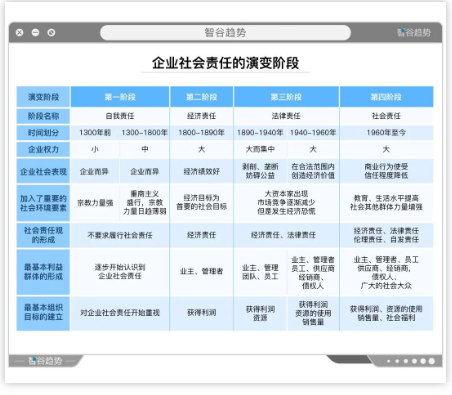Select the 中 cell in 企业权力 row
Screen dimensions: 452x395
pyautogui.click(x=145, y=149)
